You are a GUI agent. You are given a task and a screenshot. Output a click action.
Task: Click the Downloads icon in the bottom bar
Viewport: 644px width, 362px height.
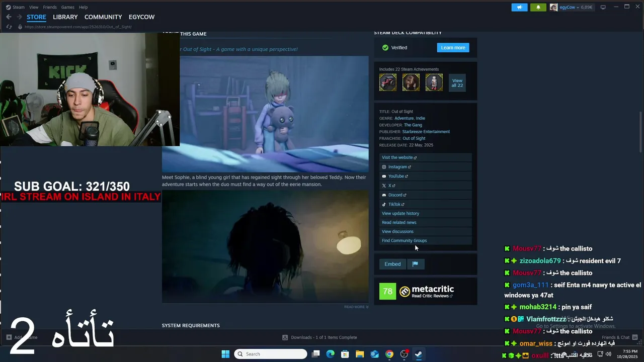click(285, 337)
